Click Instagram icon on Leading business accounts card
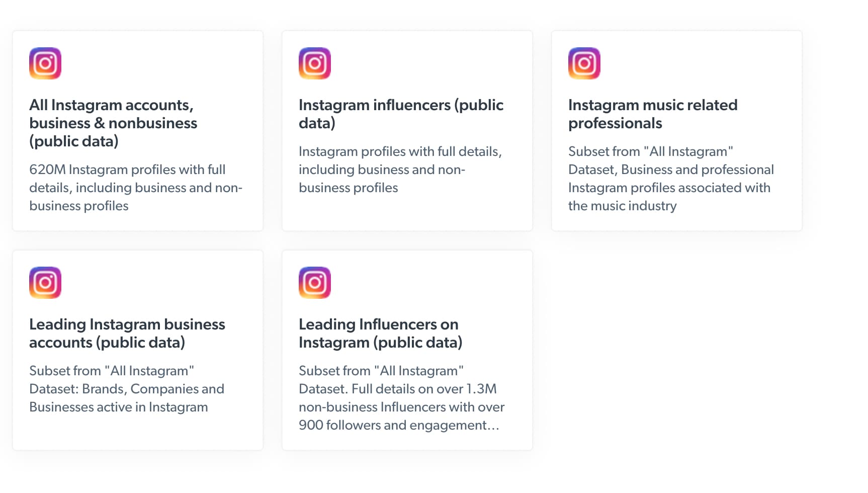Screen dimensions: 868x493 click(x=45, y=283)
